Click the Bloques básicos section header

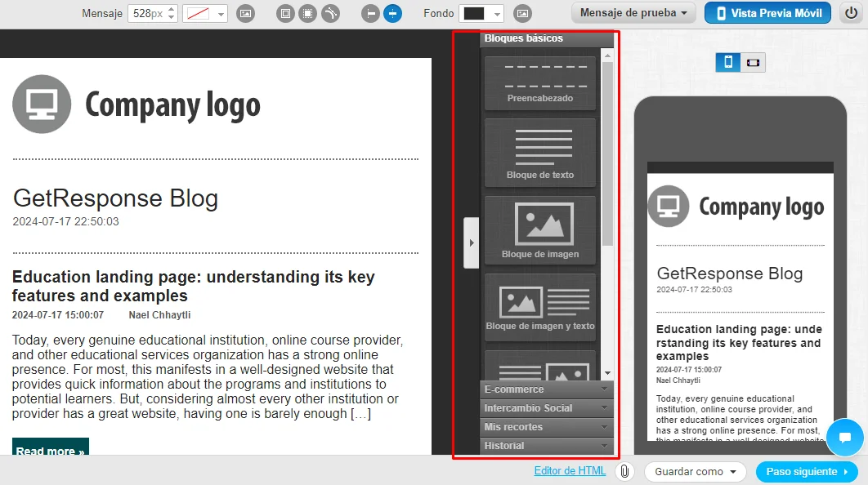tap(546, 38)
